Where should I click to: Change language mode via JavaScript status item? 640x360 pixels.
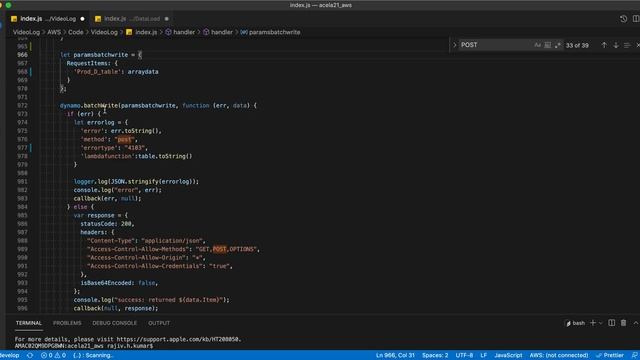(x=508, y=356)
